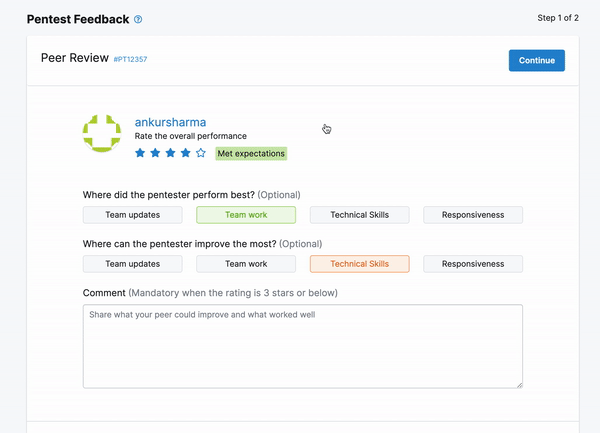Screen dimensions: 600x433
Task: Select Technical Skills under performed best
Action: 359,215
